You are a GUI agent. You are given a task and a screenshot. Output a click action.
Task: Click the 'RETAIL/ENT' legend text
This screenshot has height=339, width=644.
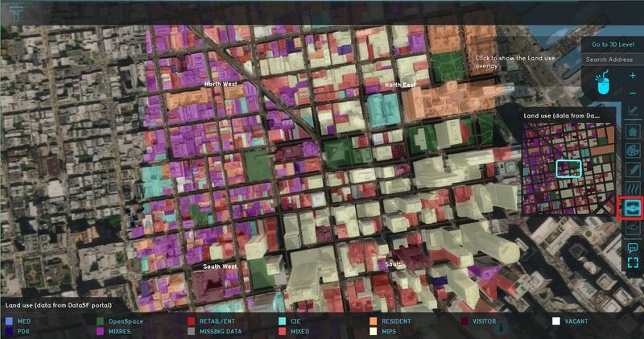[x=217, y=321]
